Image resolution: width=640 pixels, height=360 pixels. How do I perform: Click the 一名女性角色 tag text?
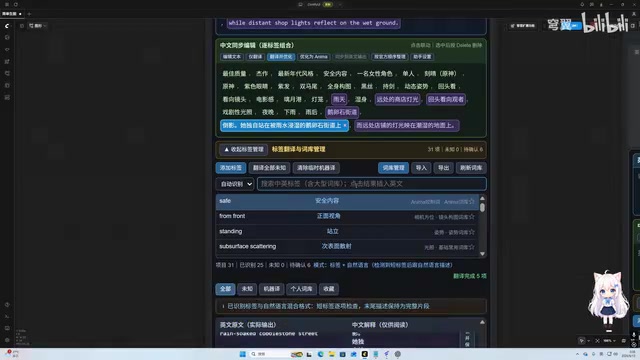(x=374, y=74)
